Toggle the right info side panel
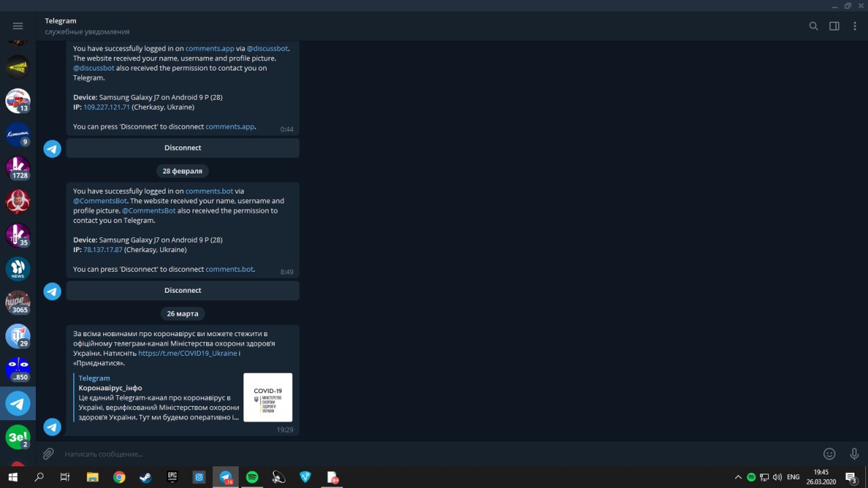The width and height of the screenshot is (868, 488). [x=834, y=26]
